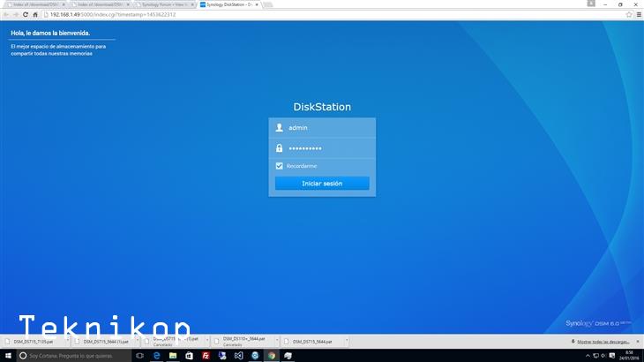Click the Iniciar sesión button
Image resolution: width=644 pixels, height=362 pixels.
(x=322, y=184)
